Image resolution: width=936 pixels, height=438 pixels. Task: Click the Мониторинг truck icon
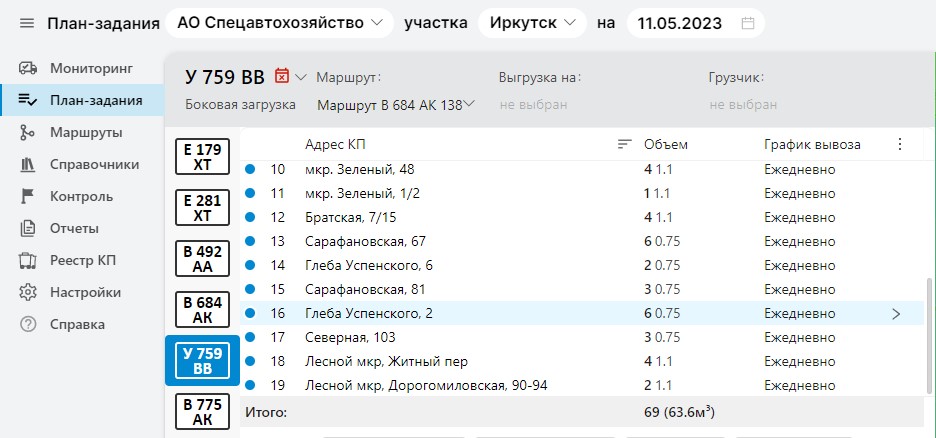28,68
